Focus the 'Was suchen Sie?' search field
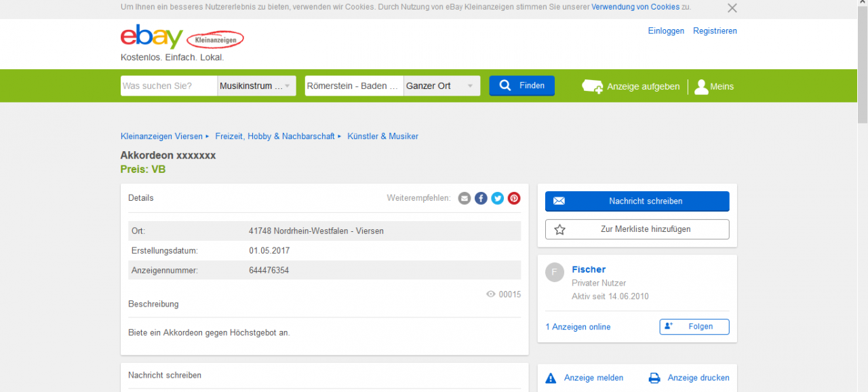 click(169, 86)
